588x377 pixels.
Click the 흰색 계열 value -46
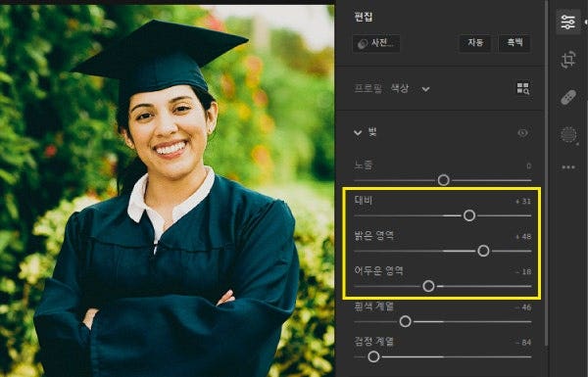click(523, 307)
